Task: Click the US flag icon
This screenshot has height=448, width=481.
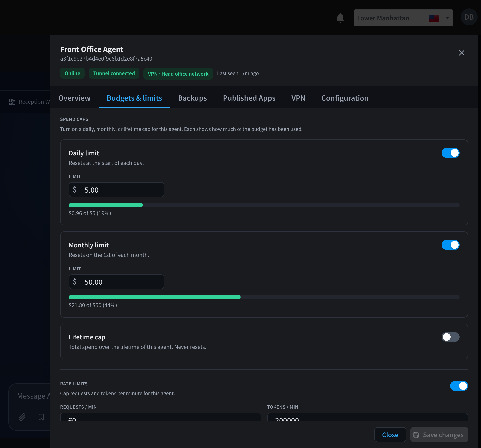Action: point(433,18)
